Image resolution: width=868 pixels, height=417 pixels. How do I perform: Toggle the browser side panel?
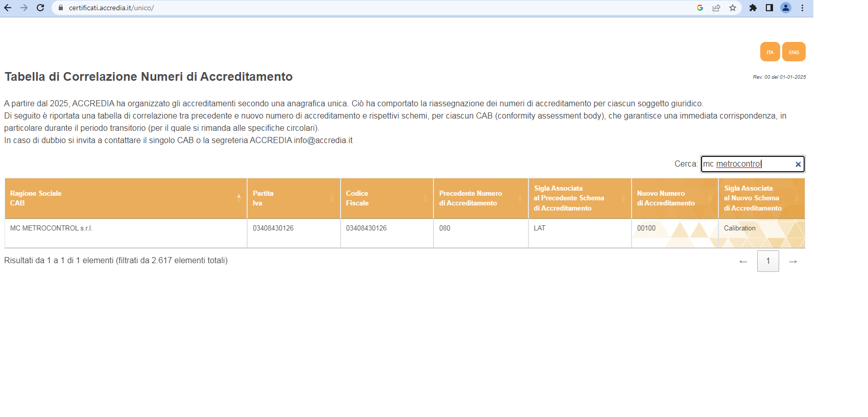(769, 8)
